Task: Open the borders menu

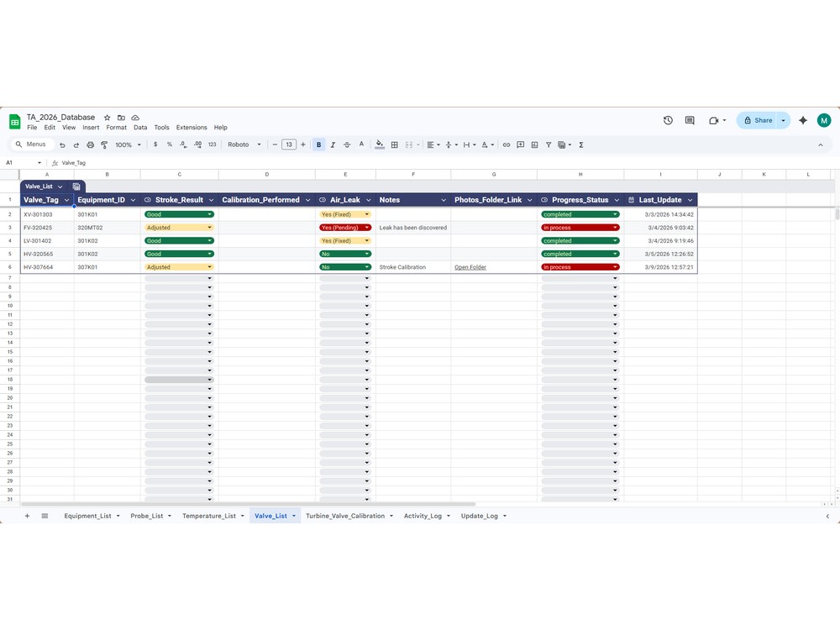Action: coord(394,144)
